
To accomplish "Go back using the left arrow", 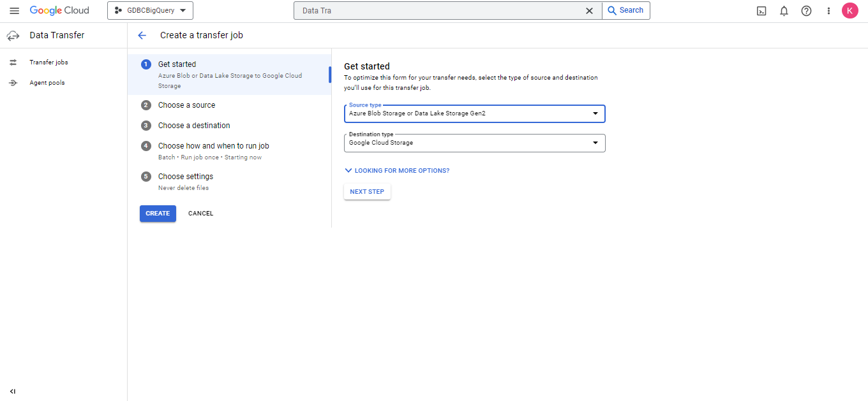I will pyautogui.click(x=142, y=36).
